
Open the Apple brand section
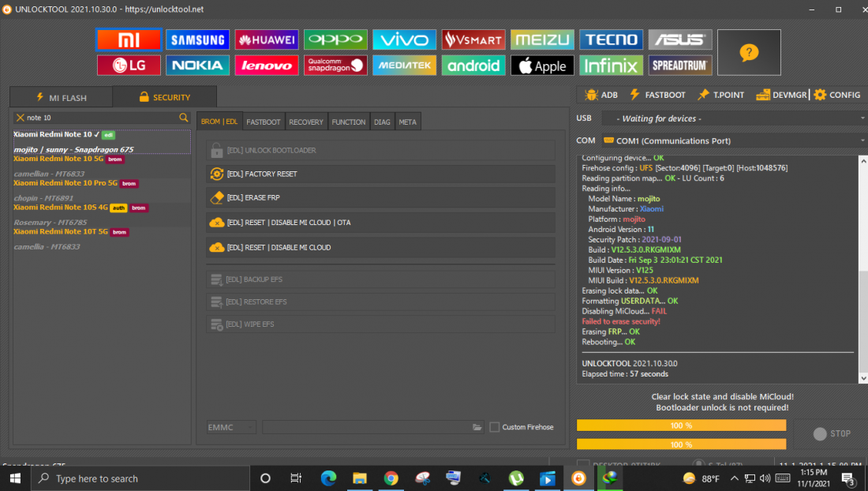pyautogui.click(x=542, y=66)
